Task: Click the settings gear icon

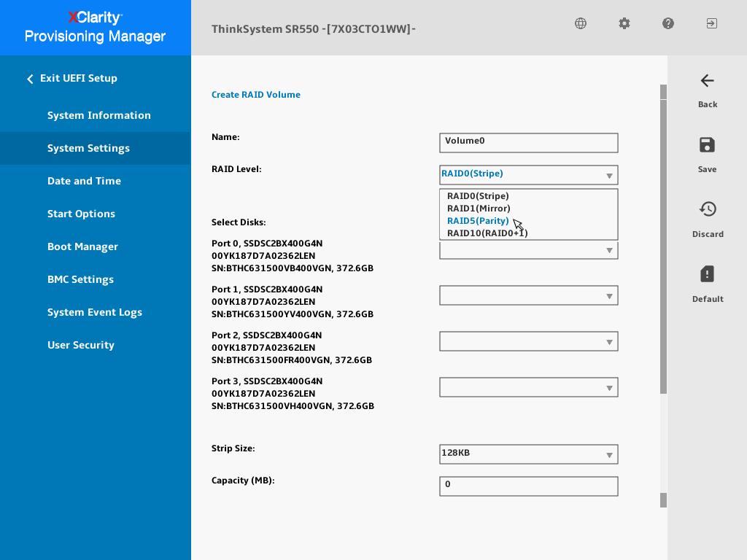Action: [624, 23]
